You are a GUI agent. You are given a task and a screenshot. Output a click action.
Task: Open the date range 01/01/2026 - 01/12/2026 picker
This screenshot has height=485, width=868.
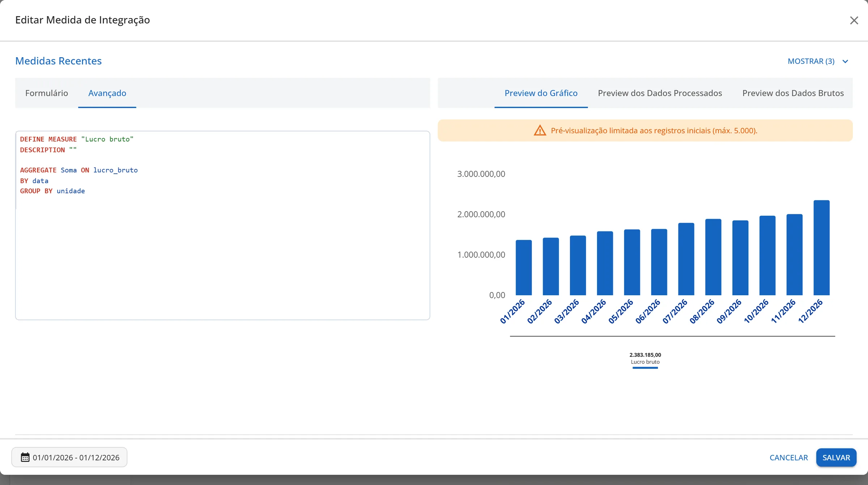[69, 457]
